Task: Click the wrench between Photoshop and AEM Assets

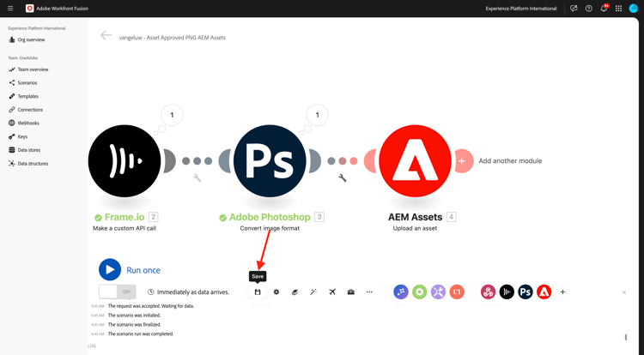Action: click(x=342, y=177)
